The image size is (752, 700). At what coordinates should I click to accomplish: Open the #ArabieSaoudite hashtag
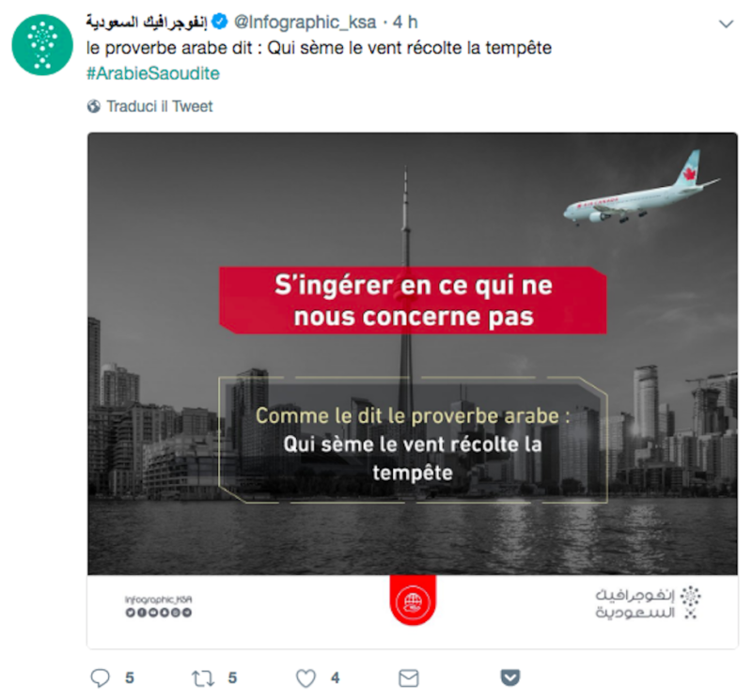coord(153,73)
